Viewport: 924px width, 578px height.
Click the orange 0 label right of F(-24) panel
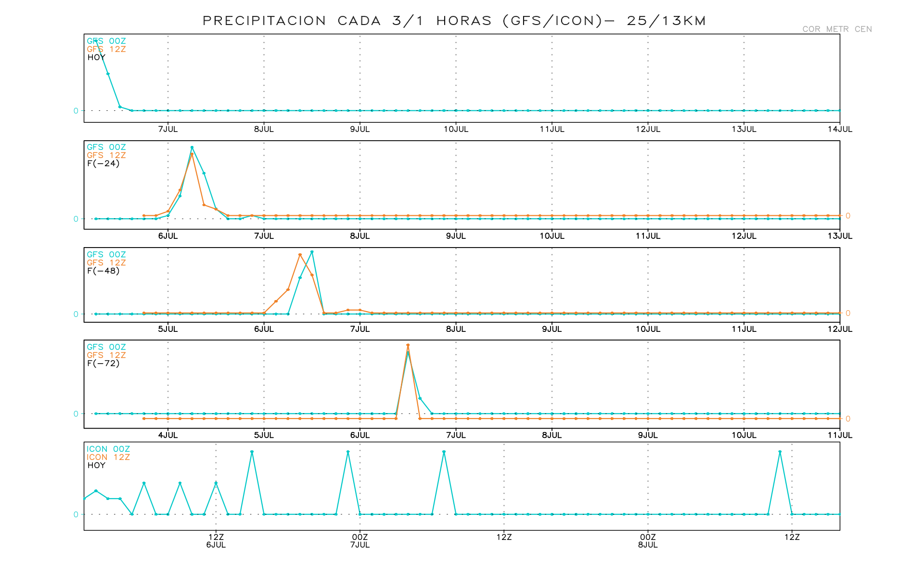[x=848, y=216]
